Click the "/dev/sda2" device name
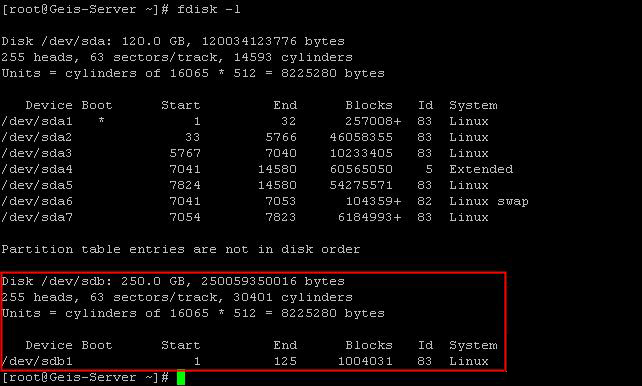This screenshot has height=386, width=642. pyautogui.click(x=37, y=137)
